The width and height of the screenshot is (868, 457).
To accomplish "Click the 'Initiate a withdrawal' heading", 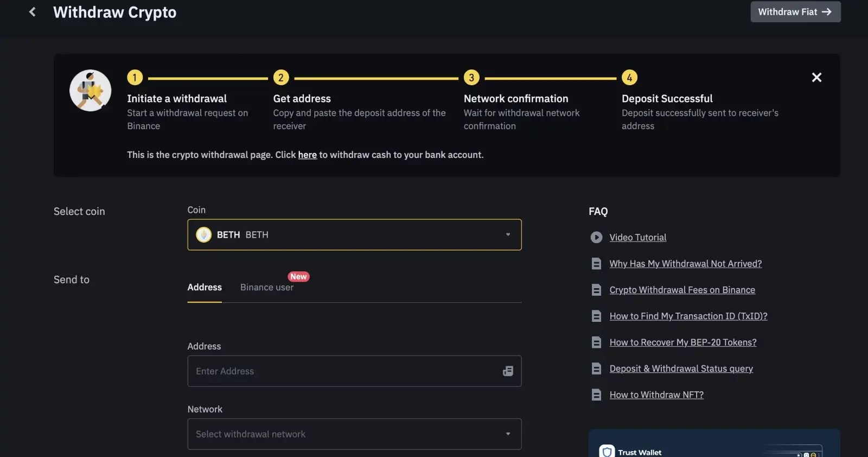I will pos(177,99).
